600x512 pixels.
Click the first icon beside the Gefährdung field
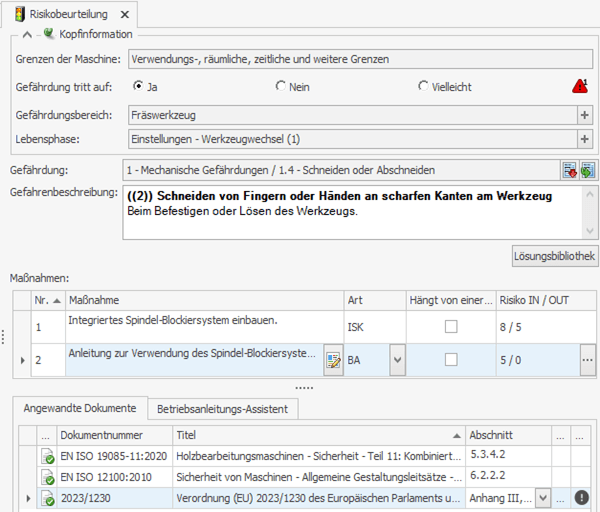click(x=569, y=170)
